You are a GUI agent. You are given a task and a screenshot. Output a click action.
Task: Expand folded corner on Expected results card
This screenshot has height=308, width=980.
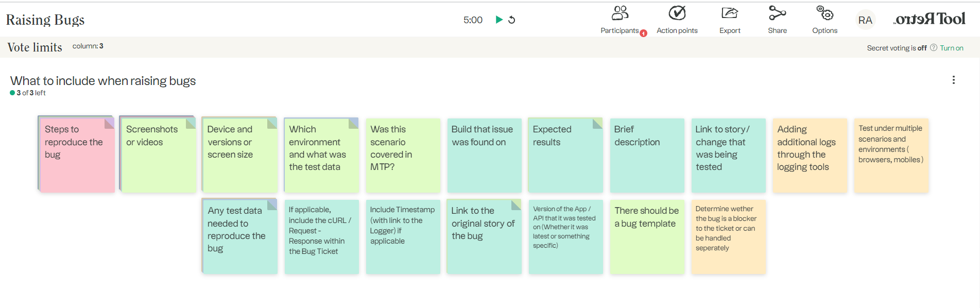597,124
